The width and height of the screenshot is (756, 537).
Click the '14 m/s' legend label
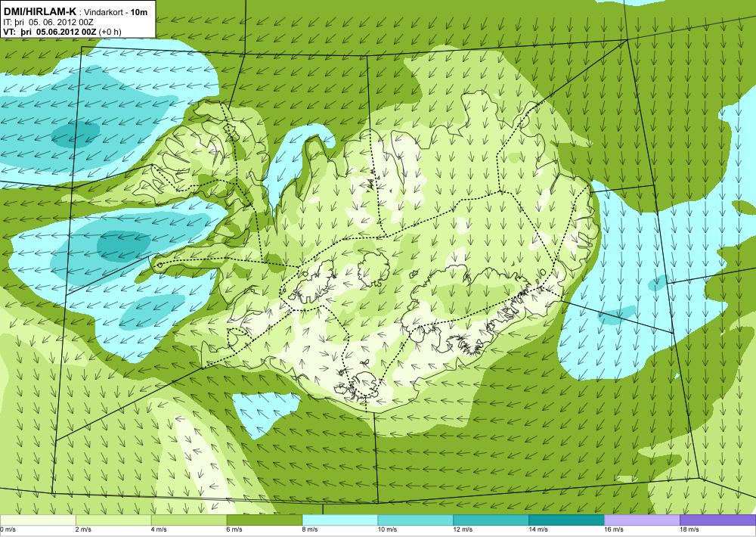[538, 529]
